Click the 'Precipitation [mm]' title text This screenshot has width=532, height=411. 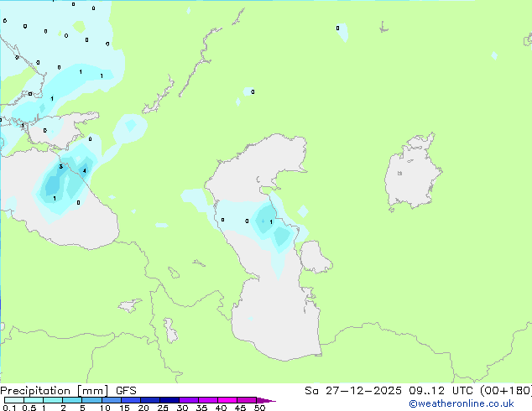pos(54,391)
